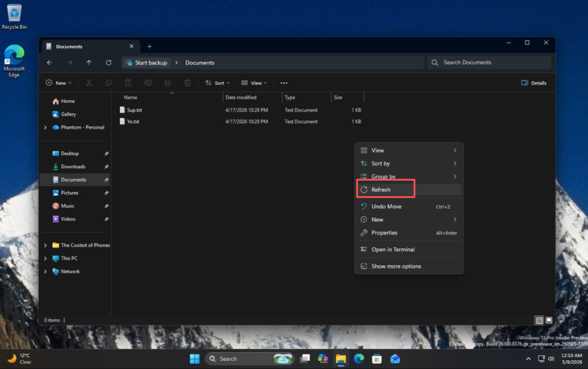Open the See more ellipsis menu
The width and height of the screenshot is (588, 369).
[284, 83]
